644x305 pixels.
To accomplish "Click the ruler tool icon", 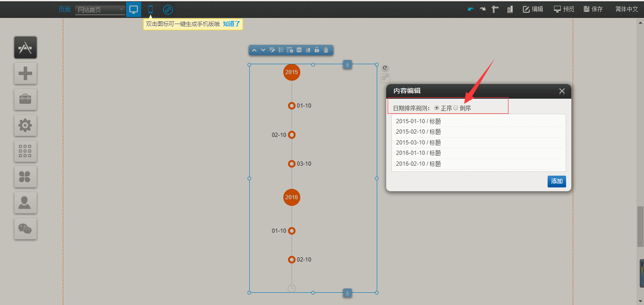I will click(495, 9).
